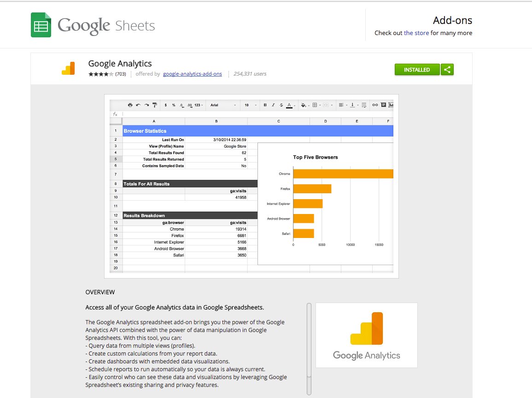Viewport: 532px width, 398px height.
Task: Click the 3/10/2014 22:36:59 cell
Action: pyautogui.click(x=216, y=140)
